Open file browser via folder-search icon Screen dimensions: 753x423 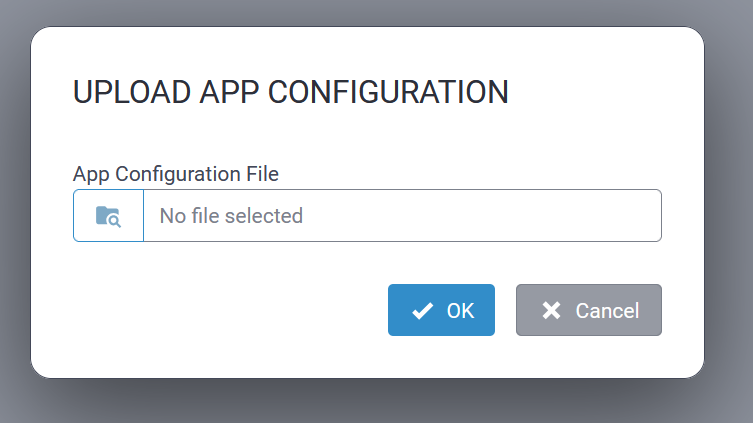pos(108,215)
